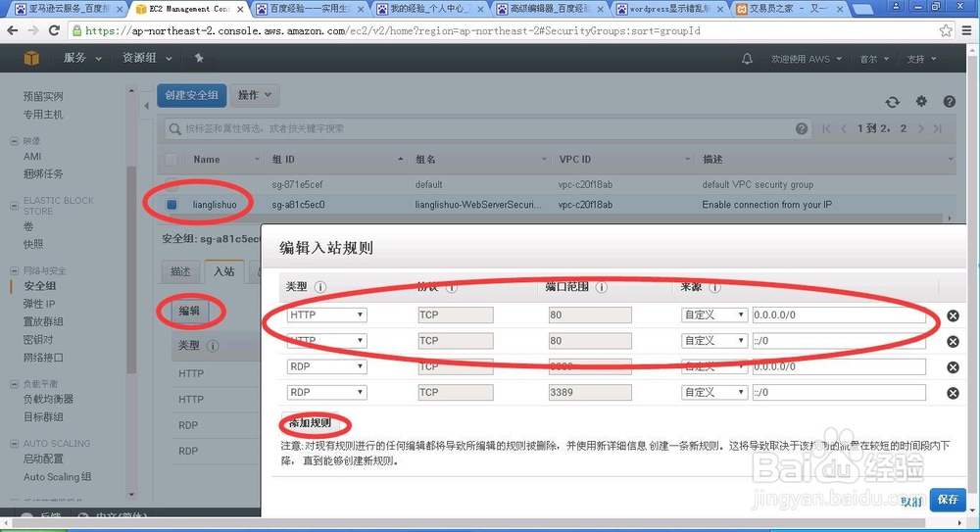Go to the next results page
The image size is (980, 532).
[x=921, y=128]
